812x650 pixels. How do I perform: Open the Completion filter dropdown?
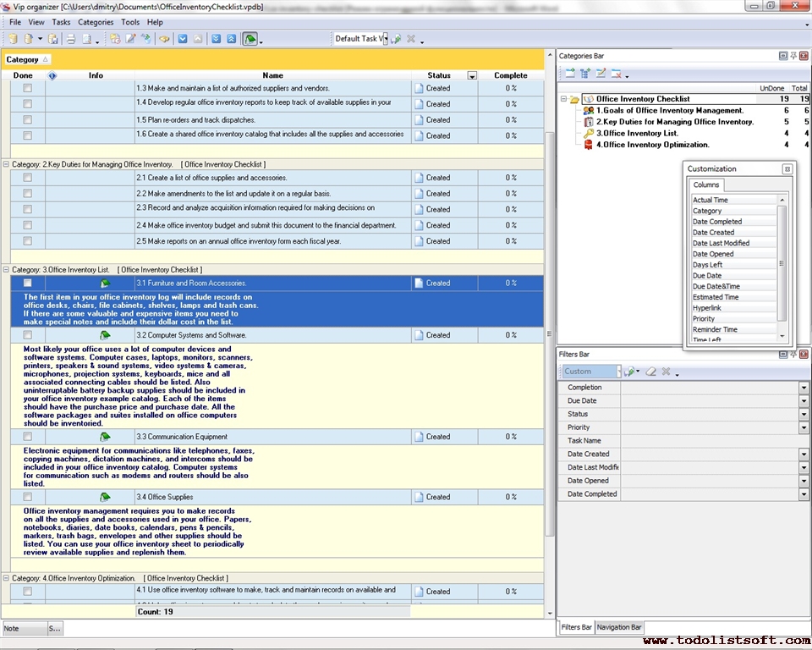coord(803,388)
